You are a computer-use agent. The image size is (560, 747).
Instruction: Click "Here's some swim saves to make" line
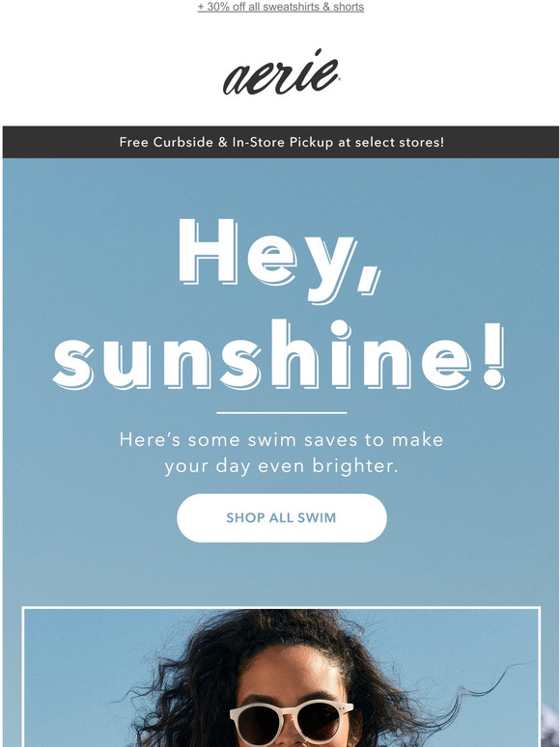pyautogui.click(x=281, y=439)
